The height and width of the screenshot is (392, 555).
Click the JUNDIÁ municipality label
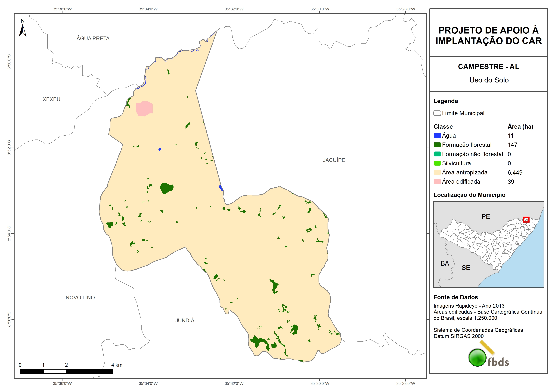185,321
